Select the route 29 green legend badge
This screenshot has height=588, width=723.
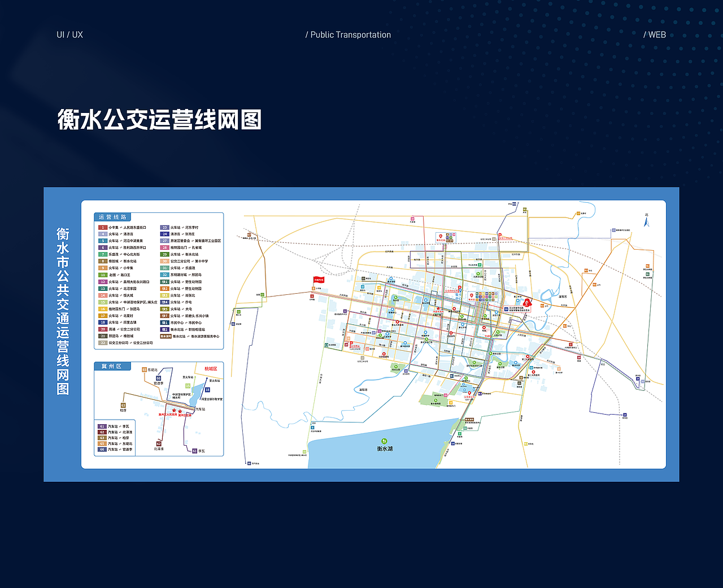165,254
